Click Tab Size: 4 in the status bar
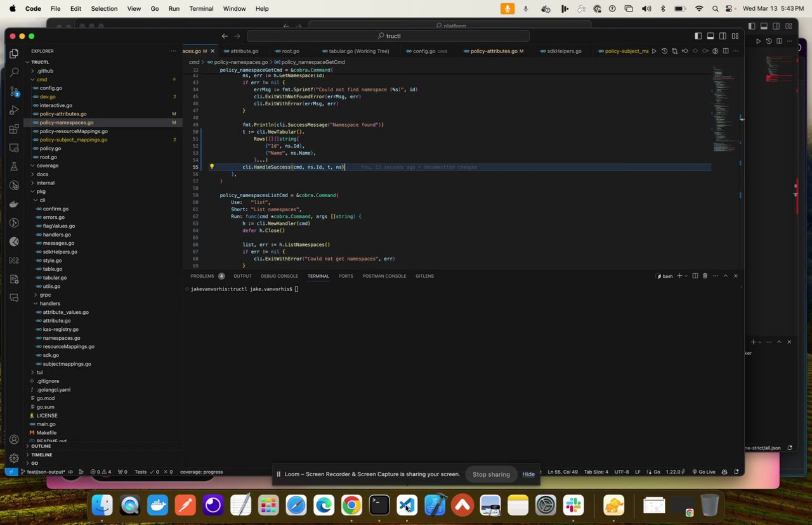The image size is (812, 525). point(596,472)
